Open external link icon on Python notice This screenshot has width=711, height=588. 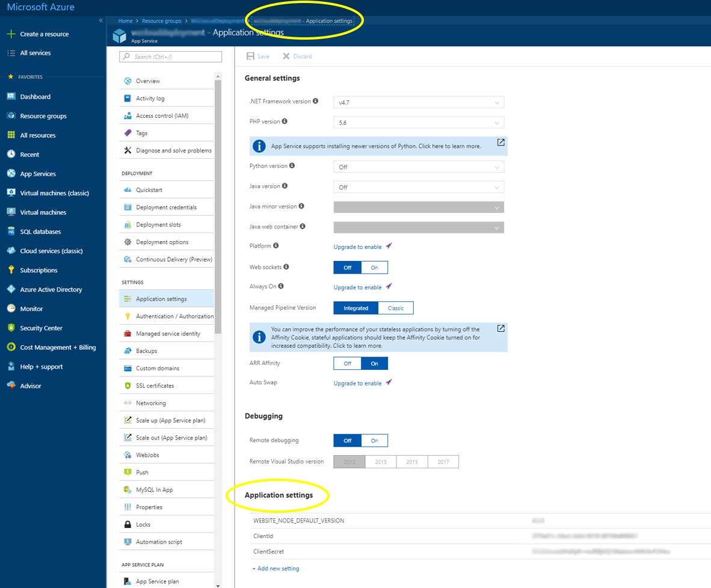click(500, 142)
